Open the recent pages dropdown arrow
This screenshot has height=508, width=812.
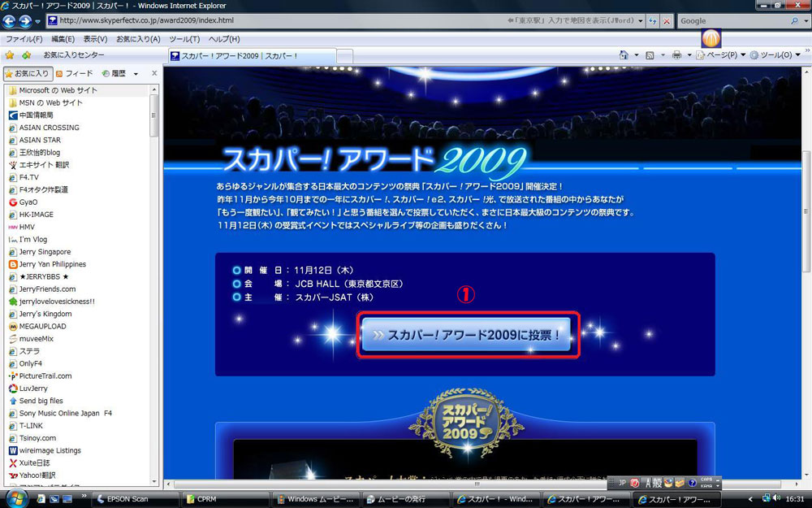click(37, 22)
